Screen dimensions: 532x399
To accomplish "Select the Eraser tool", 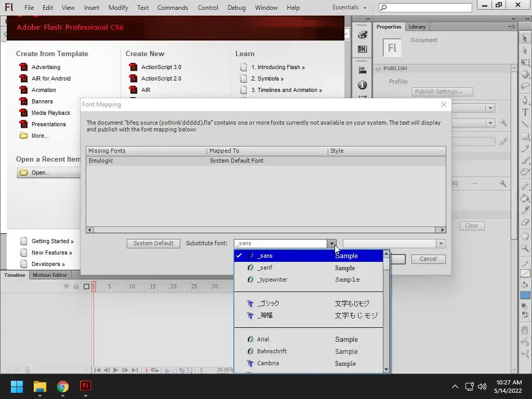I will click(x=525, y=222).
